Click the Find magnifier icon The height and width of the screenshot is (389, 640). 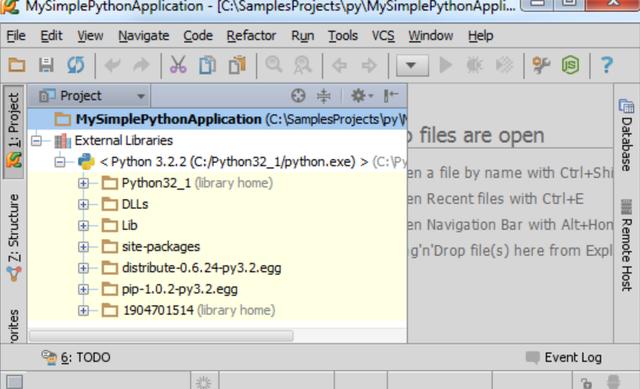(273, 65)
